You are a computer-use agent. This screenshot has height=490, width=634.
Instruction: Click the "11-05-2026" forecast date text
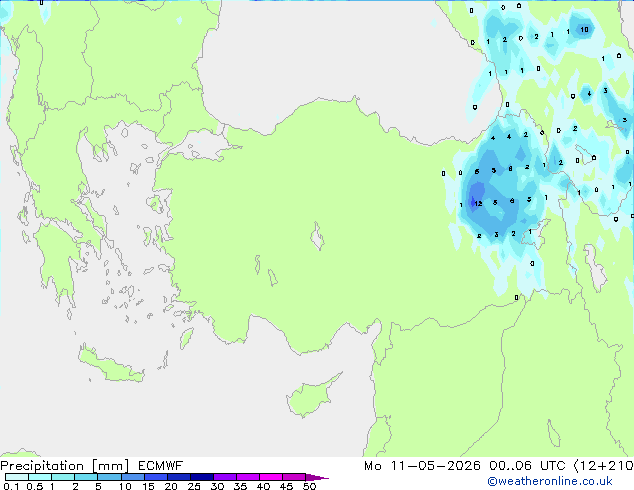coord(436,466)
